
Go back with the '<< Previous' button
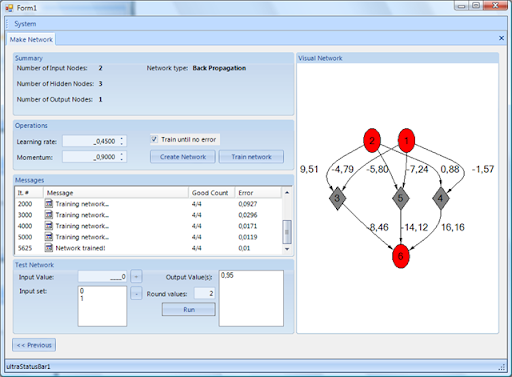pyautogui.click(x=34, y=345)
